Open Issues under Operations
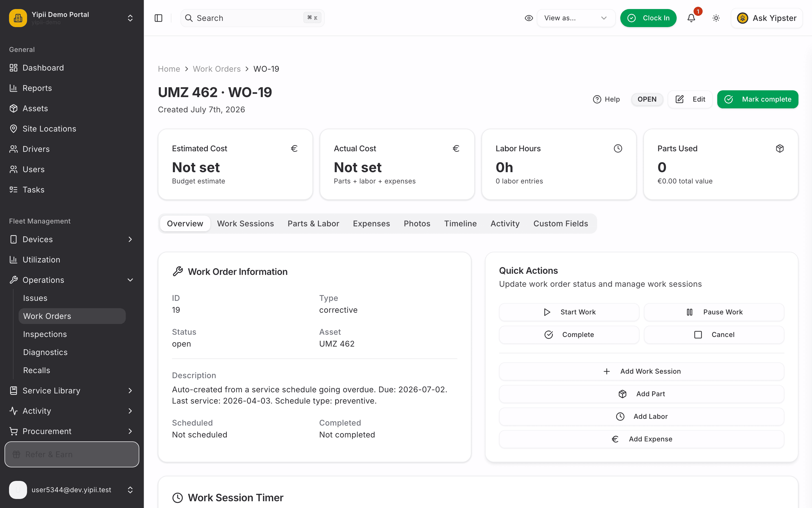 [72, 298]
